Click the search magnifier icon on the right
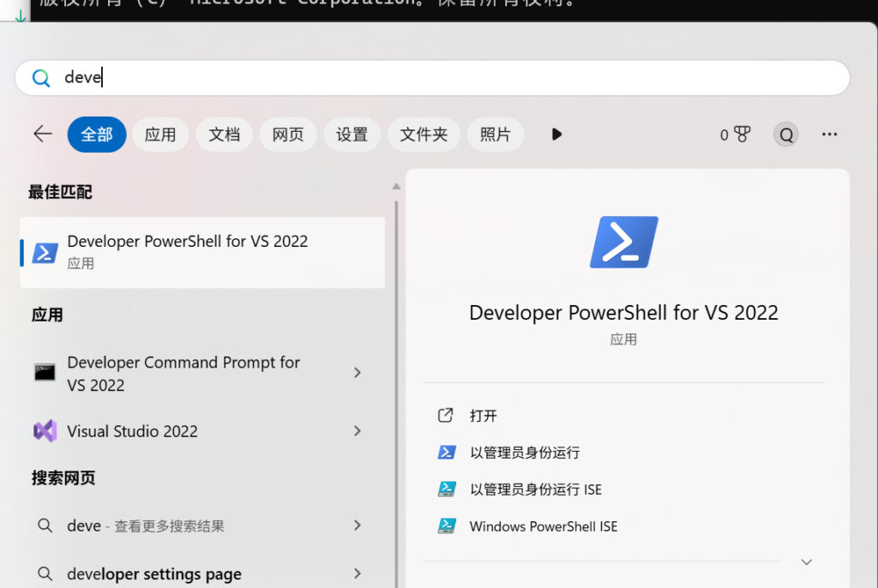Image resolution: width=878 pixels, height=588 pixels. click(x=785, y=135)
